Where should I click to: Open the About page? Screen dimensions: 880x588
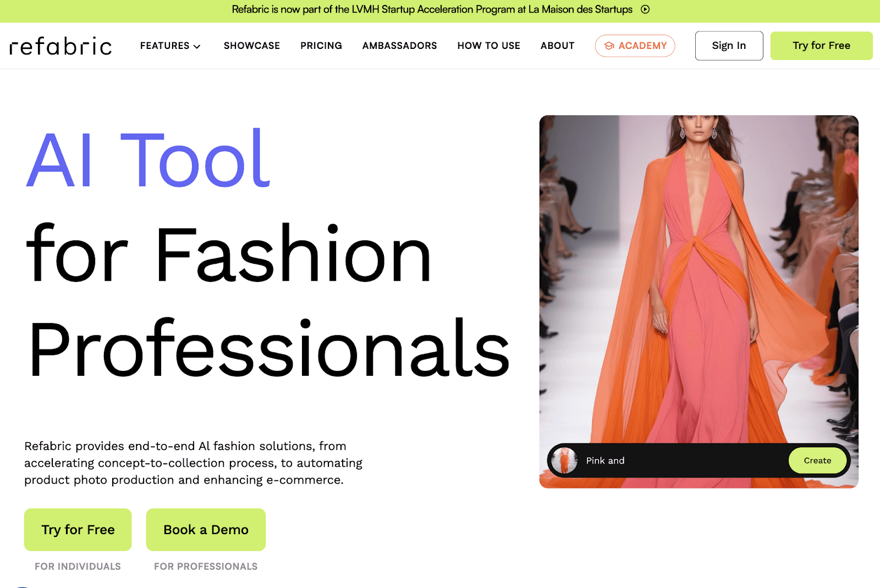558,46
